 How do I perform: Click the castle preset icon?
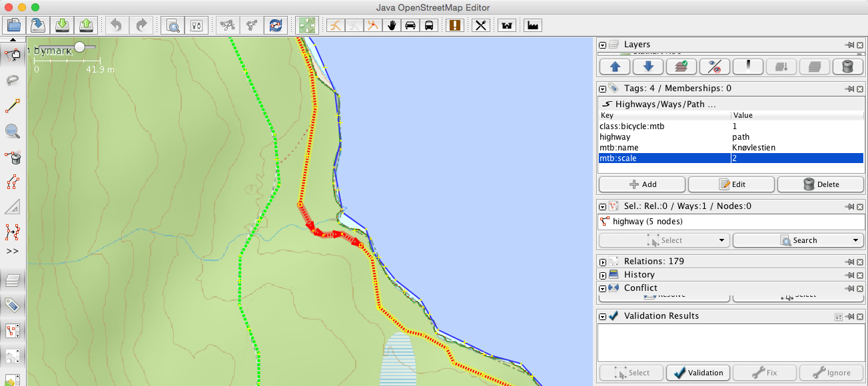pyautogui.click(x=508, y=25)
